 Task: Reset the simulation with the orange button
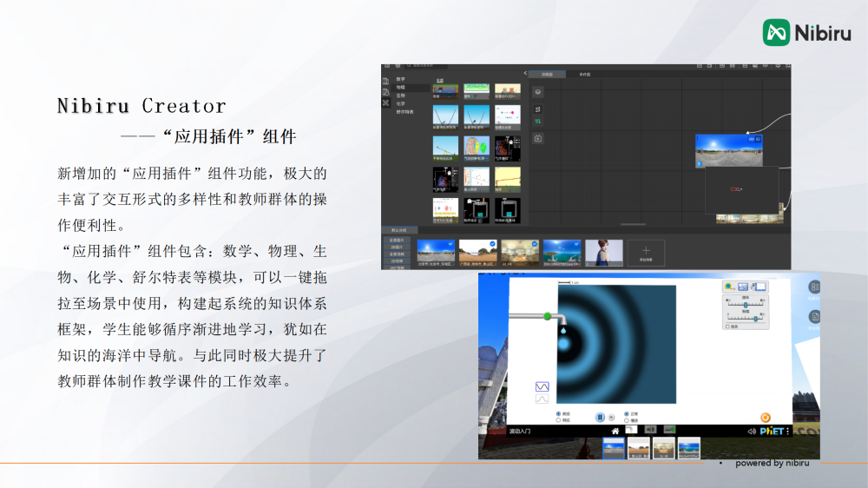click(766, 418)
